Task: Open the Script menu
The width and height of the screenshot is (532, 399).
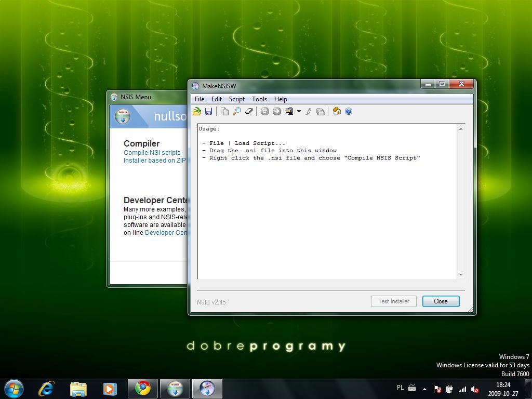Action: point(236,99)
